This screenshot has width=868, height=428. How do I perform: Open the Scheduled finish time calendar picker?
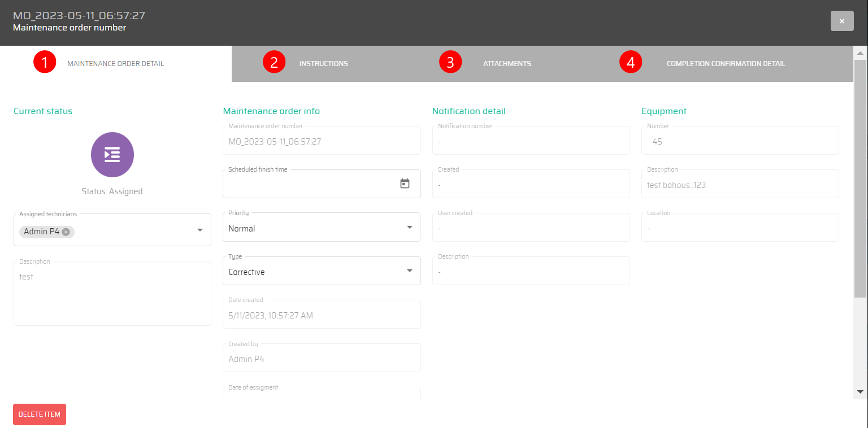click(405, 184)
